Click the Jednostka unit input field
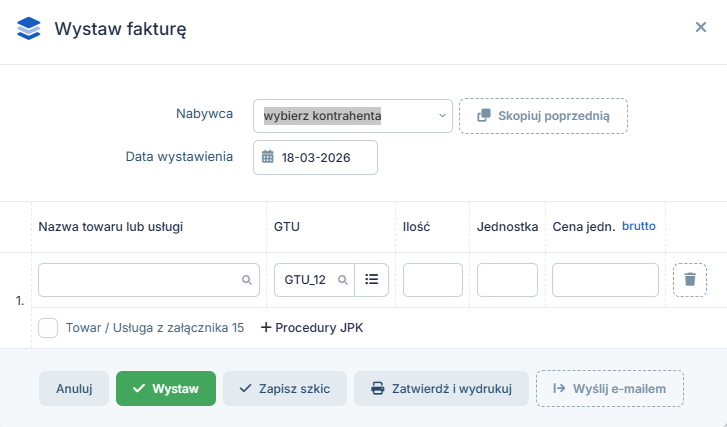Image resolution: width=727 pixels, height=427 pixels. point(508,280)
